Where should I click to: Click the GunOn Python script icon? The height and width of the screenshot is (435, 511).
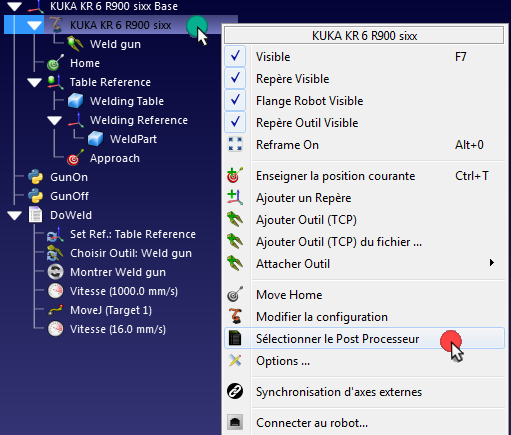tap(35, 177)
